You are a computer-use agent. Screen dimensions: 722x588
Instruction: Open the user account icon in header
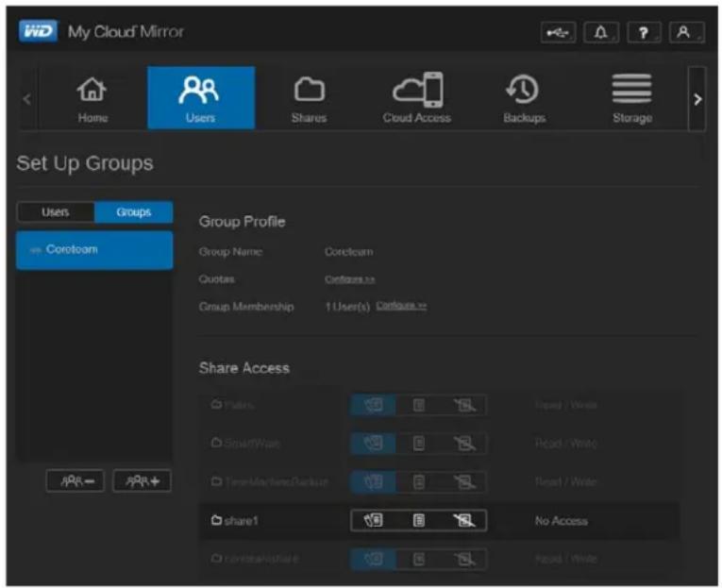coord(686,33)
